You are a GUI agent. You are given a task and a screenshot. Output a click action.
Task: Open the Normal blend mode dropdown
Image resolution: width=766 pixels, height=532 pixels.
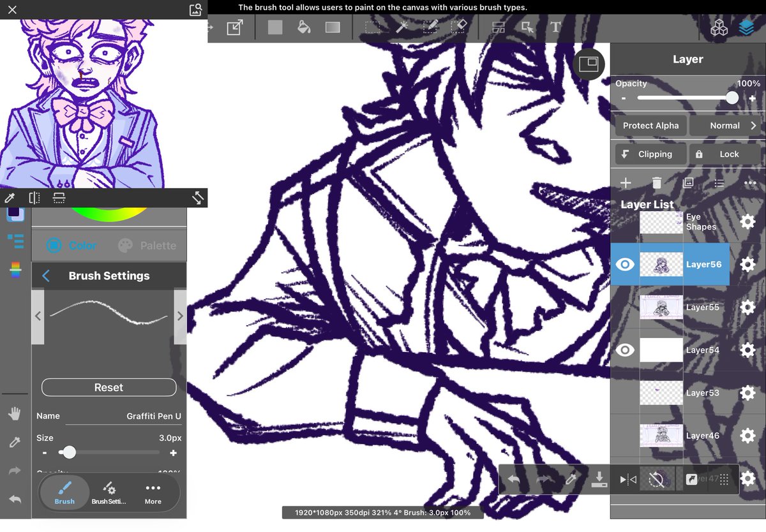(x=726, y=126)
